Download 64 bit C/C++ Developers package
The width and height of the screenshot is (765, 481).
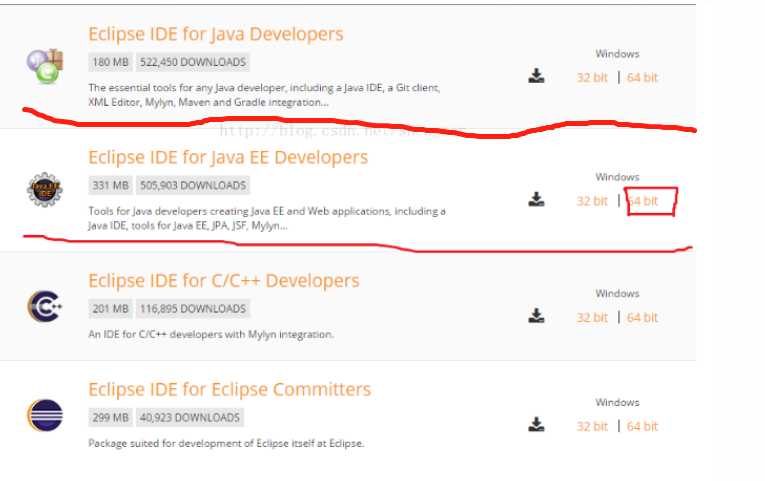tap(642, 318)
